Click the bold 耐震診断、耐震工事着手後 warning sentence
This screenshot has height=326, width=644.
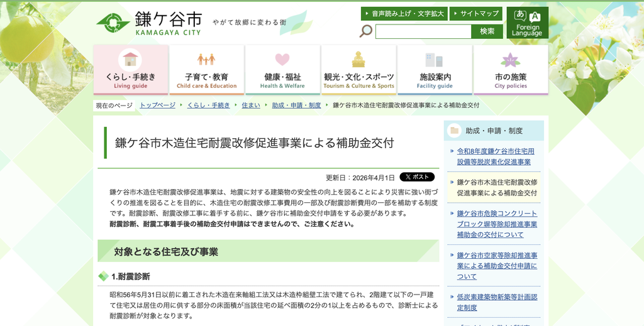click(232, 224)
